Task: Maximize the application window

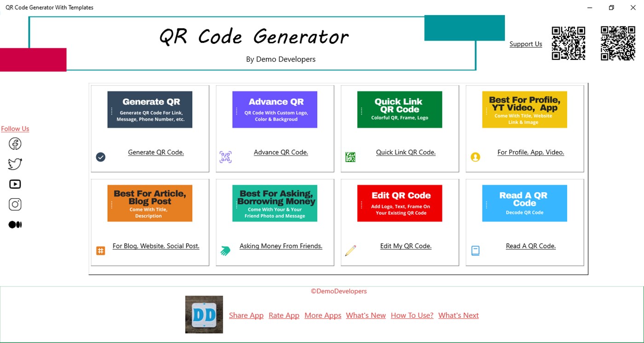Action: pyautogui.click(x=611, y=7)
